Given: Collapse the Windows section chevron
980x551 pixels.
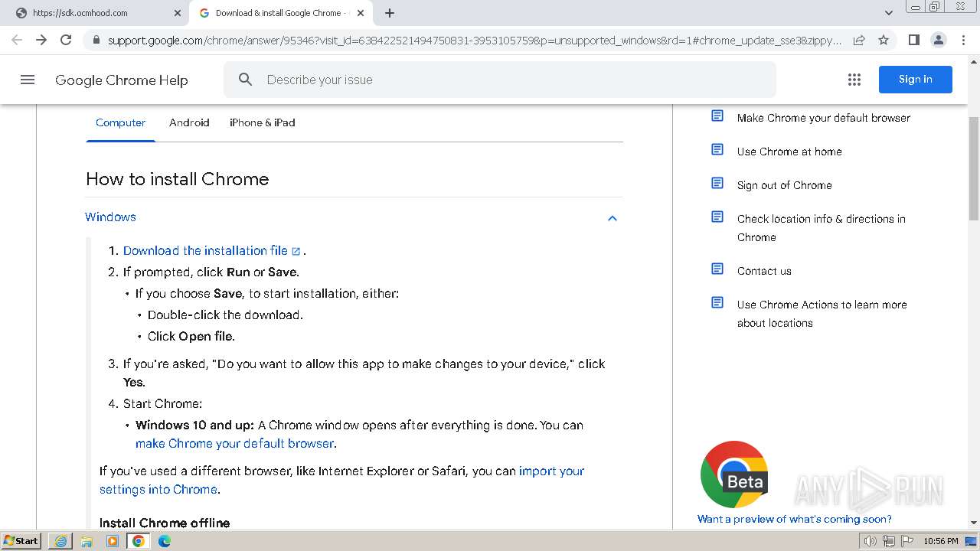Looking at the screenshot, I should [612, 218].
